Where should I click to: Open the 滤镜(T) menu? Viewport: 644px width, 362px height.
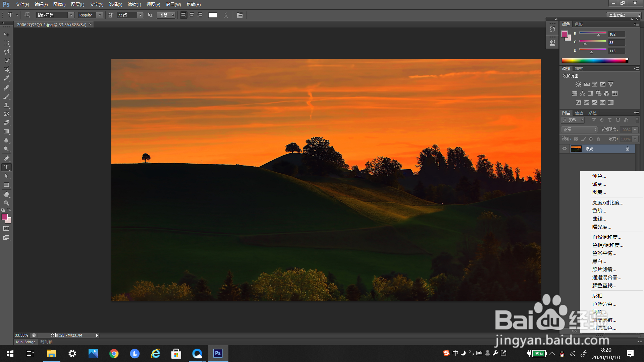(x=134, y=4)
